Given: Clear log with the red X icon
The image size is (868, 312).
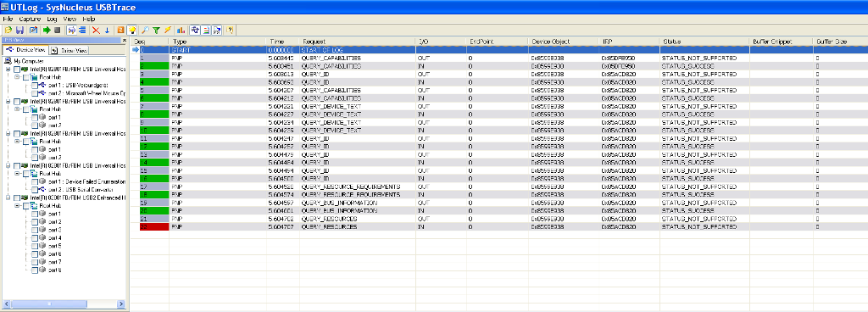Looking at the screenshot, I should tap(96, 30).
